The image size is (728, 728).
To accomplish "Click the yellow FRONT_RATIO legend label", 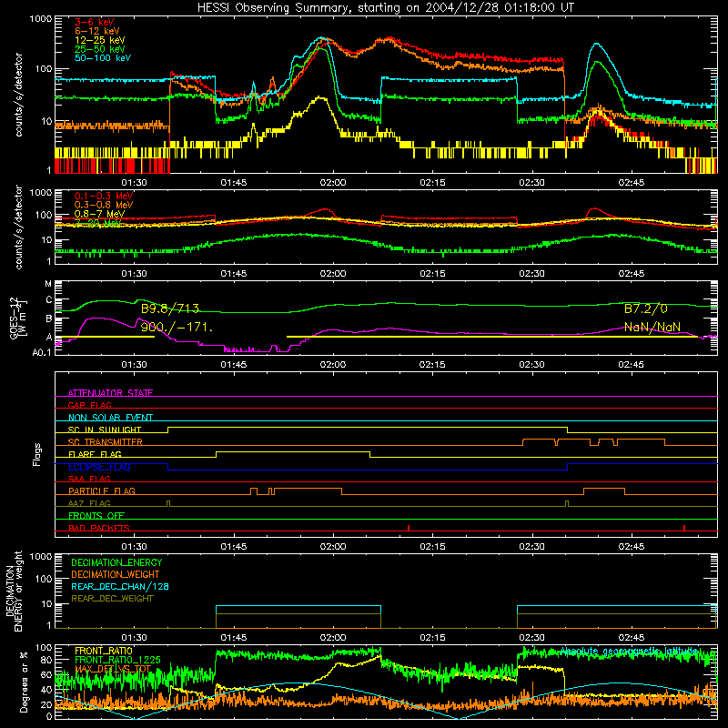I will [104, 651].
